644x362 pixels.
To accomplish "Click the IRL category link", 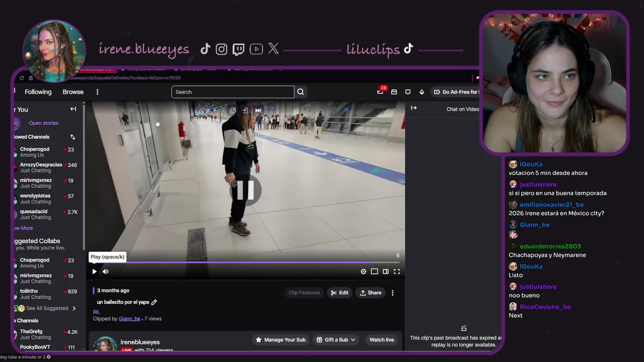I will 96,312.
